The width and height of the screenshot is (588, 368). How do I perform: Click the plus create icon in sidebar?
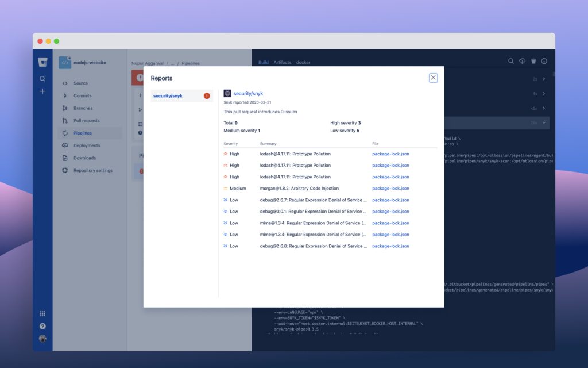tap(42, 91)
